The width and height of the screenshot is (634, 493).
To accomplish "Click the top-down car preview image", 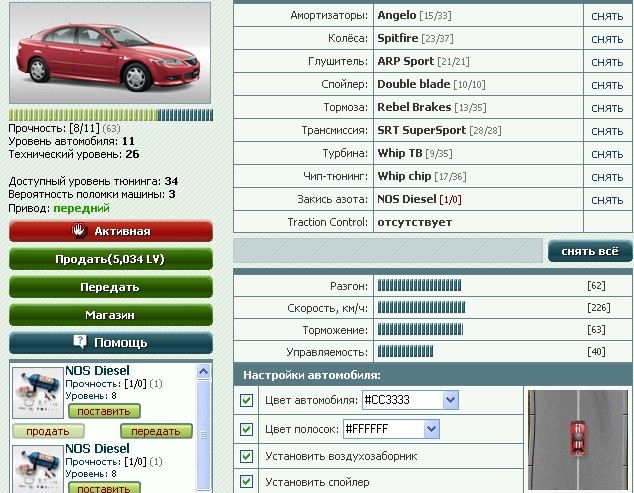I will pyautogui.click(x=578, y=440).
